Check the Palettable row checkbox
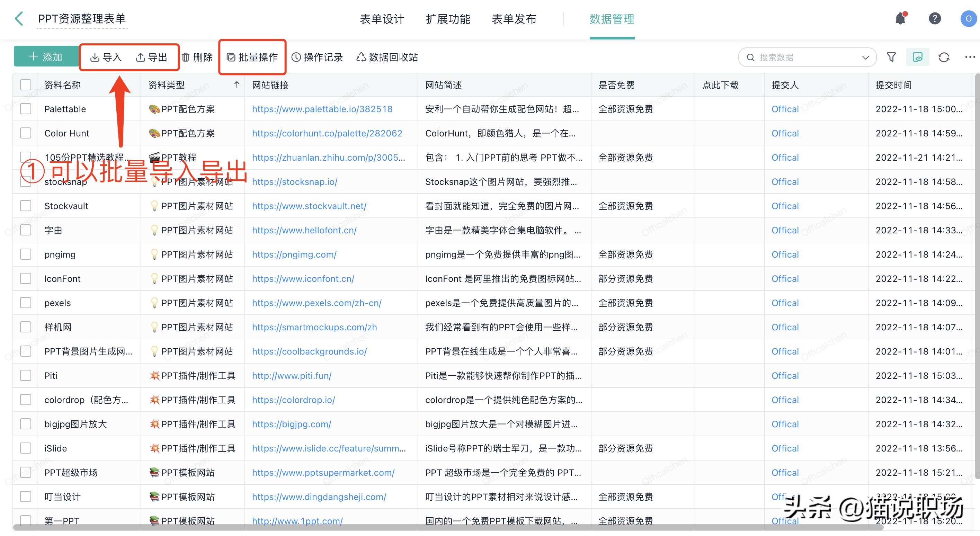Image resolution: width=980 pixels, height=536 pixels. 26,109
